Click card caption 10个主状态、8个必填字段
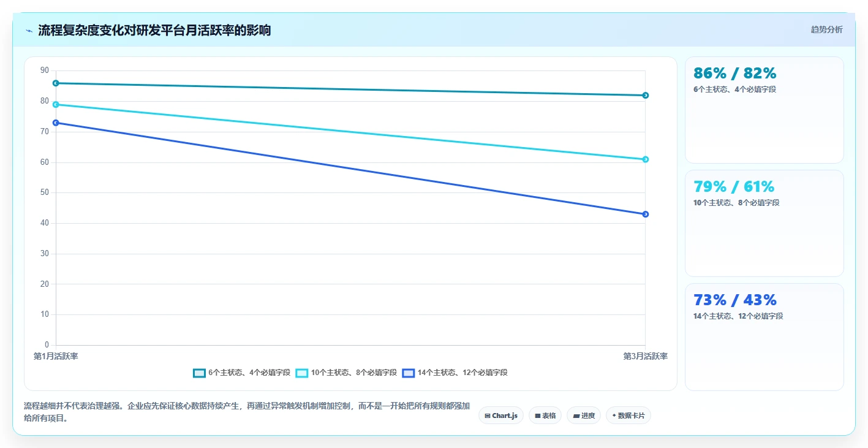Screen dimensions: 868x448 pos(736,203)
